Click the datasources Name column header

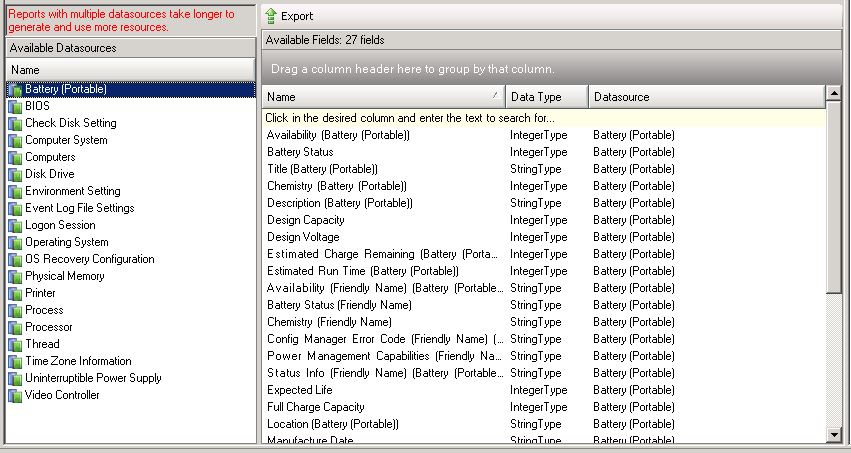tap(130, 70)
